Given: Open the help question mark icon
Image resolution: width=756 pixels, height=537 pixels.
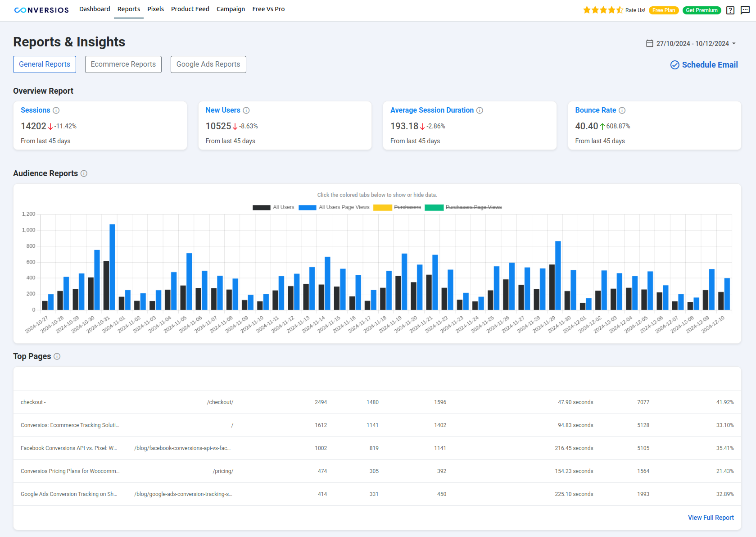Looking at the screenshot, I should click(x=730, y=10).
